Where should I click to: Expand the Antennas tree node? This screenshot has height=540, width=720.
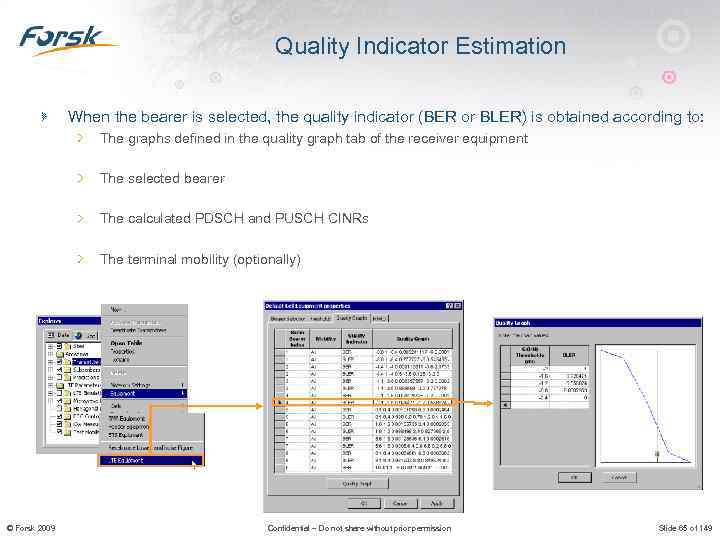click(x=51, y=354)
